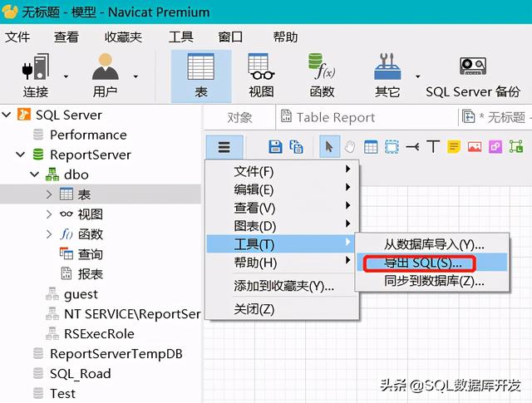The height and width of the screenshot is (403, 532).
Task: Select the guest schema
Action: pos(81,294)
